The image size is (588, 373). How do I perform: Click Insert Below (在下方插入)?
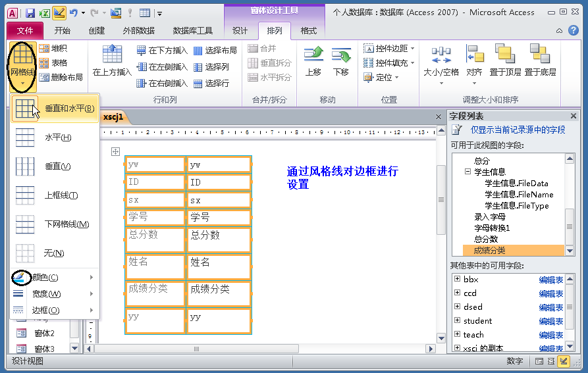coord(162,50)
